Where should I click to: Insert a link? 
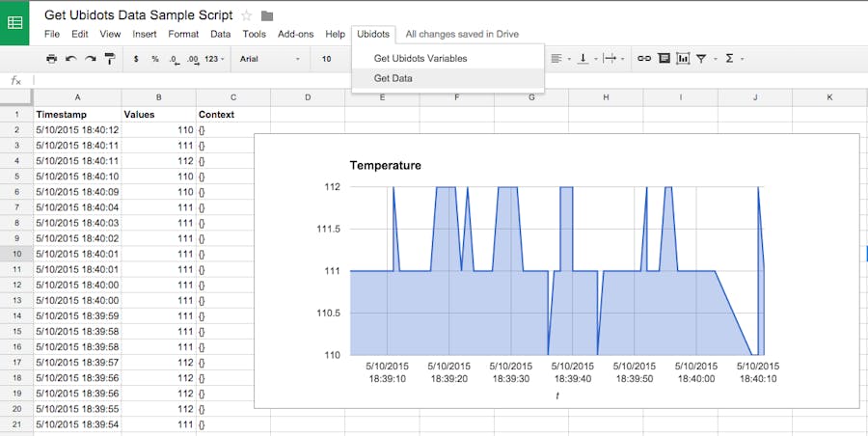tap(644, 58)
